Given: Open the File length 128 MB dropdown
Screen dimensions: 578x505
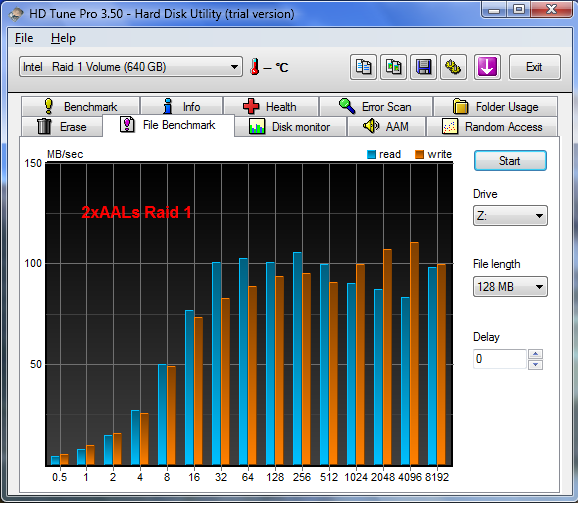Looking at the screenshot, I should pyautogui.click(x=510, y=286).
